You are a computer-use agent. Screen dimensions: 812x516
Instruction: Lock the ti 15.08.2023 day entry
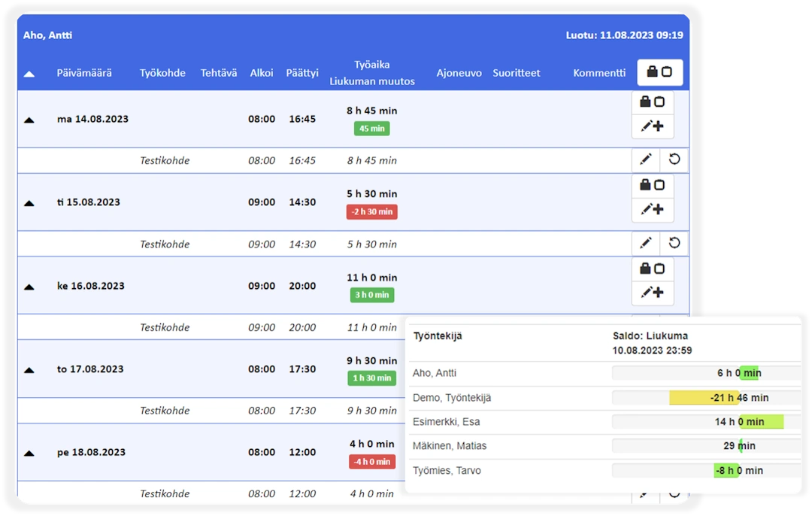click(652, 185)
